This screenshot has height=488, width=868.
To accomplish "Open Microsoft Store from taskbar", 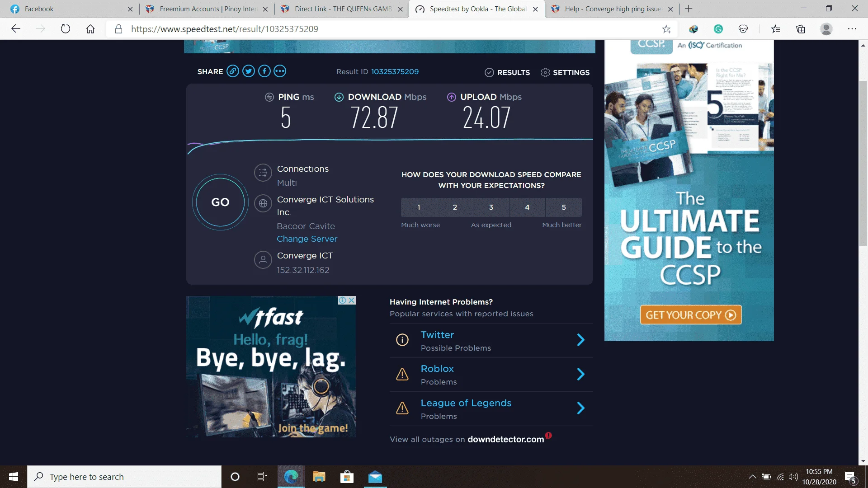I will pyautogui.click(x=347, y=477).
